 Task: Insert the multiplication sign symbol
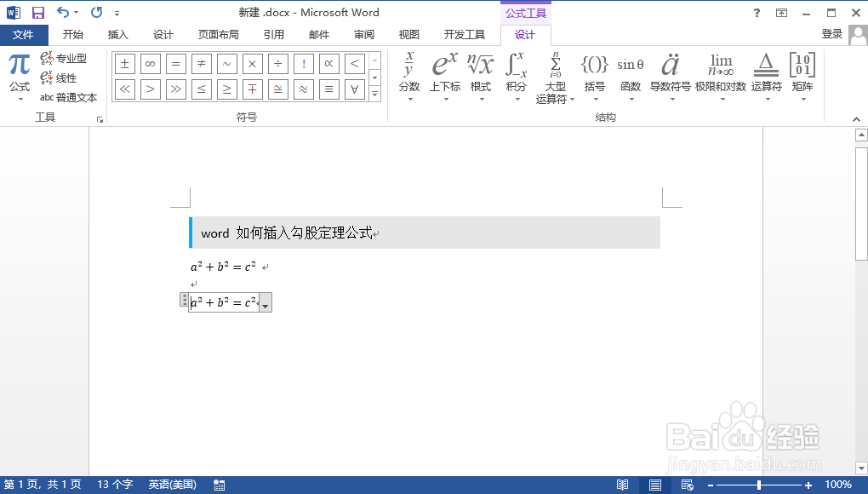(252, 64)
